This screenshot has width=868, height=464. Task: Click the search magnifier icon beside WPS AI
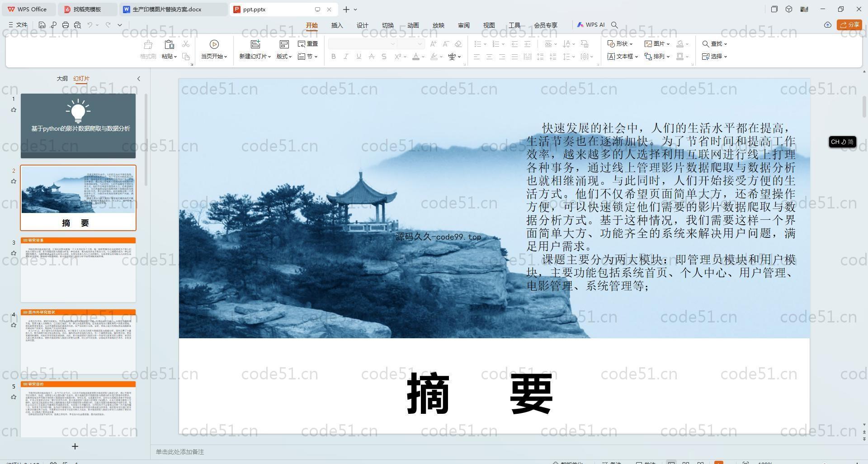614,25
